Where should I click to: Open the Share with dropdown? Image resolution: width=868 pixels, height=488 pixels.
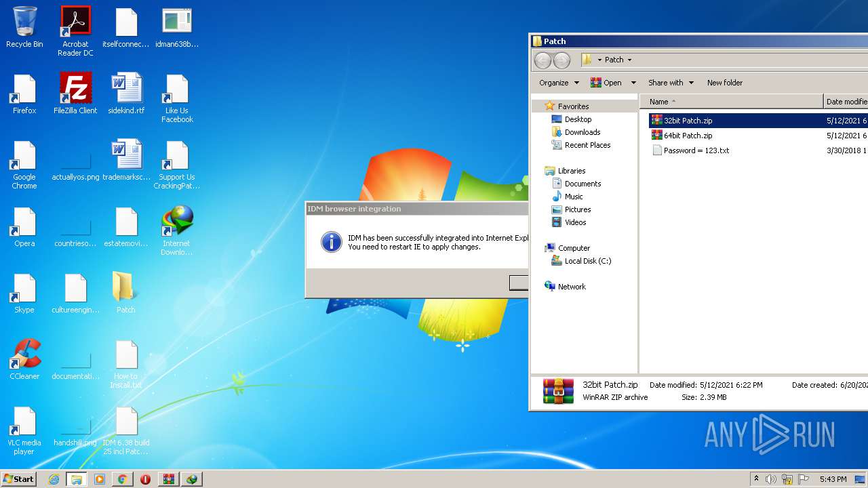point(671,83)
